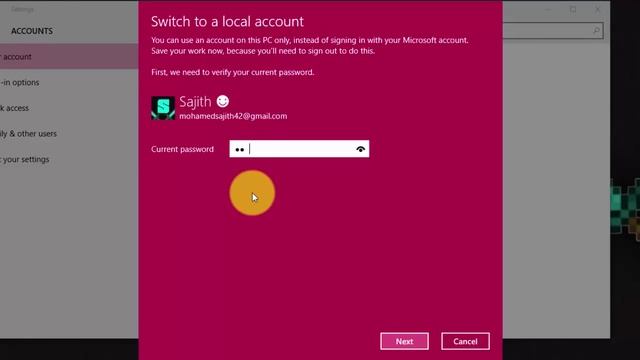
Task: Open work access in Settings sidebar
Action: click(x=14, y=108)
